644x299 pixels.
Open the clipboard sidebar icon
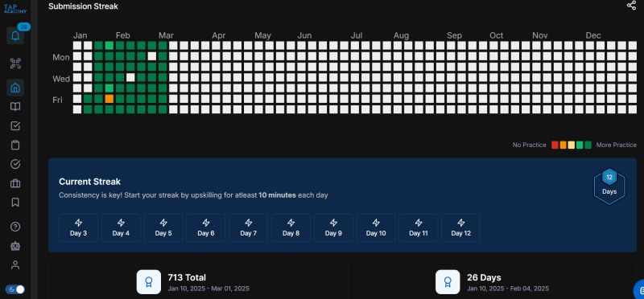tap(15, 145)
